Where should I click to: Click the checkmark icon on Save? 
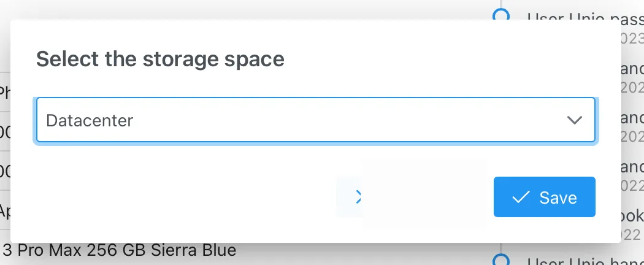521,197
